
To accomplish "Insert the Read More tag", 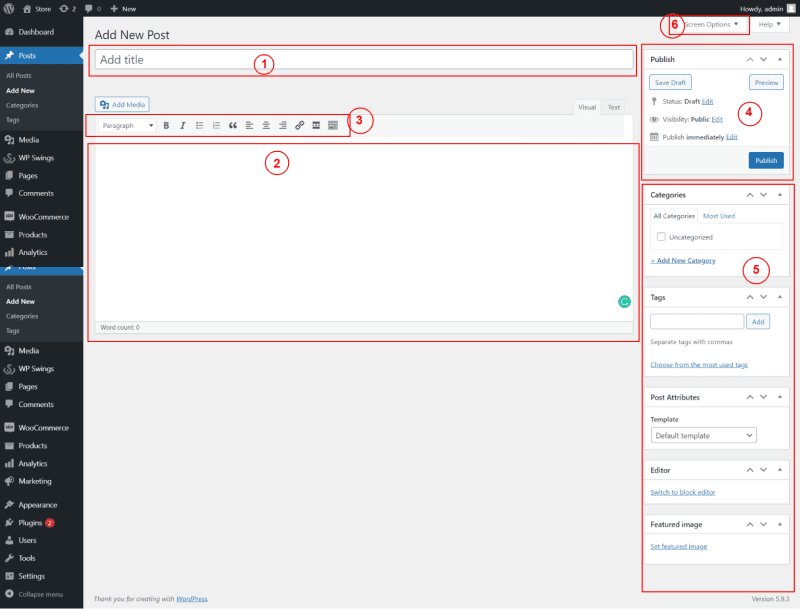I will click(x=316, y=125).
